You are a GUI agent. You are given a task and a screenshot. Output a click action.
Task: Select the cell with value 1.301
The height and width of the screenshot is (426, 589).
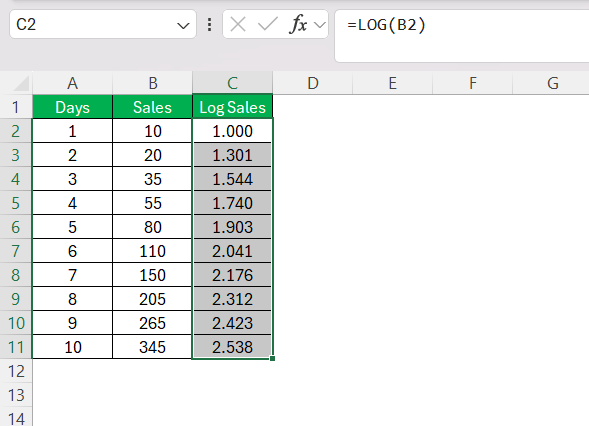pyautogui.click(x=233, y=155)
